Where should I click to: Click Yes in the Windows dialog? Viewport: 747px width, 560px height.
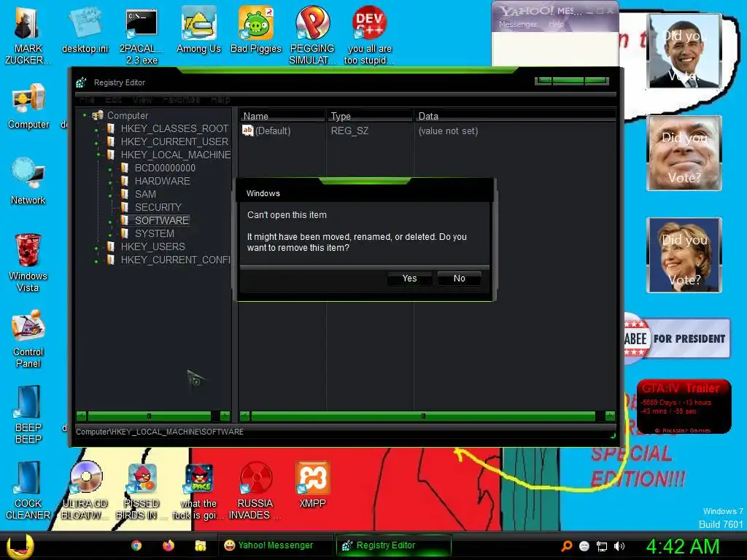tap(410, 278)
